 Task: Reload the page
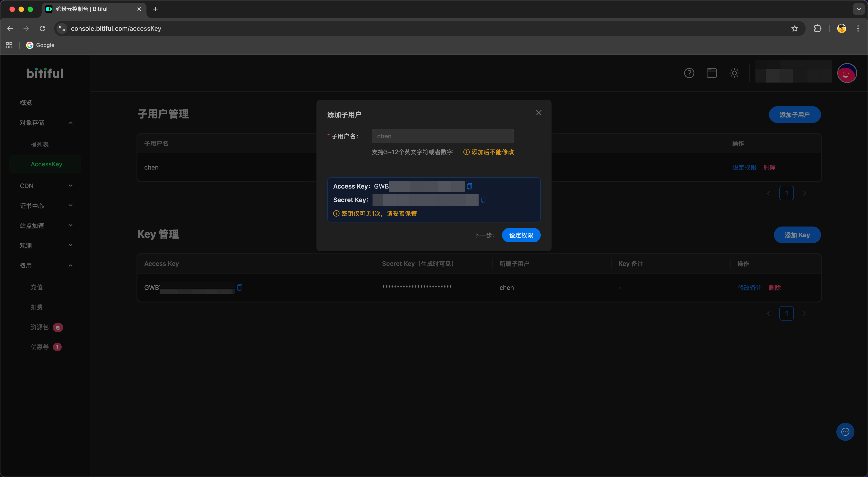[42, 28]
